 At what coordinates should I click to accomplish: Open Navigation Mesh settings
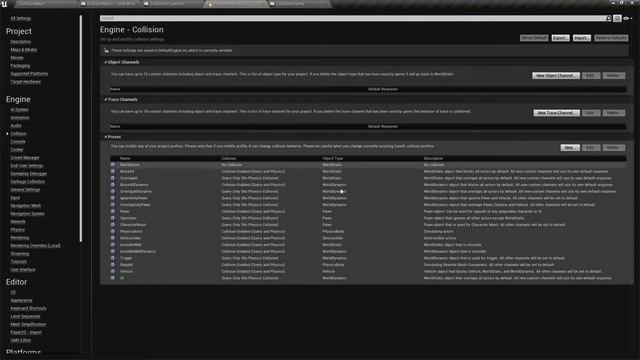(x=26, y=206)
